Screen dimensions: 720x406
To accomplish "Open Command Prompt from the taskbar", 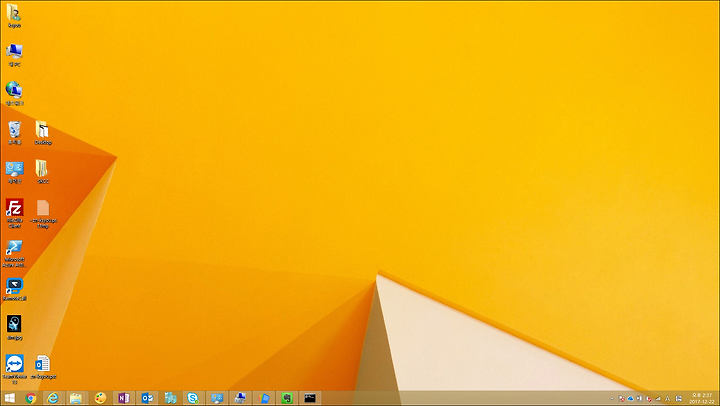I will (x=310, y=398).
